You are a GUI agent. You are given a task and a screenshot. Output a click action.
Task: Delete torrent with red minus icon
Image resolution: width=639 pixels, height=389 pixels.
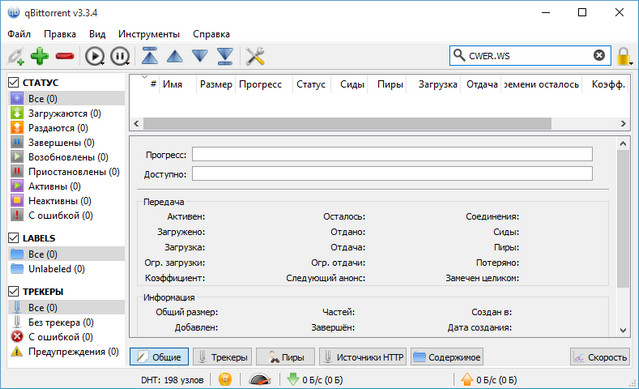tap(65, 56)
